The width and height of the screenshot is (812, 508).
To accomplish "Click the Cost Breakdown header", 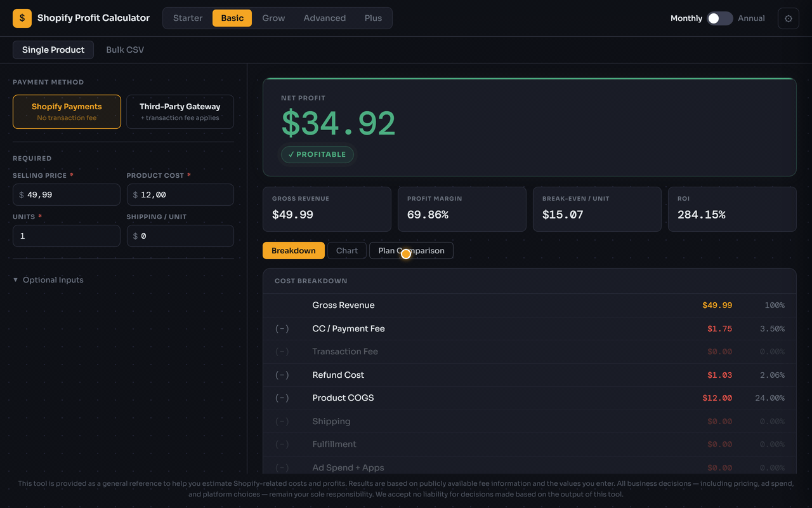I will [311, 281].
